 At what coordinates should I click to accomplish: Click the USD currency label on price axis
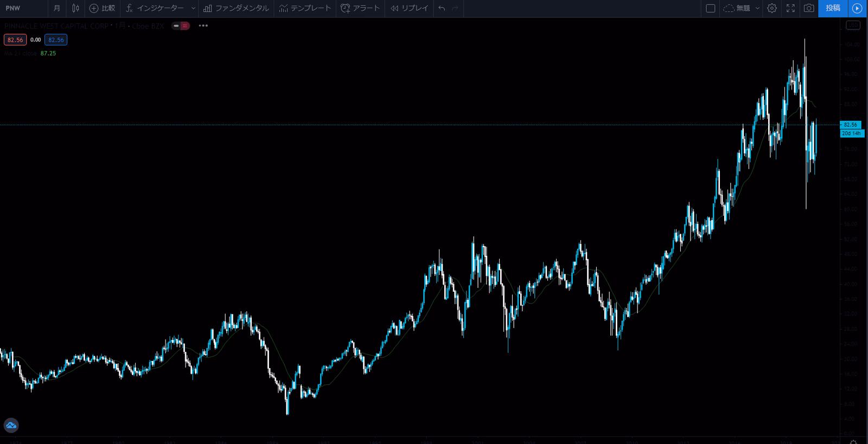point(853,25)
